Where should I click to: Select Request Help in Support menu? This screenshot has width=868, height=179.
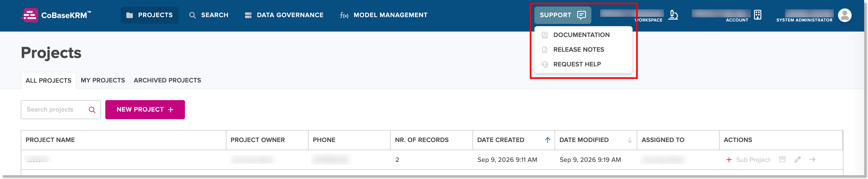pos(577,64)
